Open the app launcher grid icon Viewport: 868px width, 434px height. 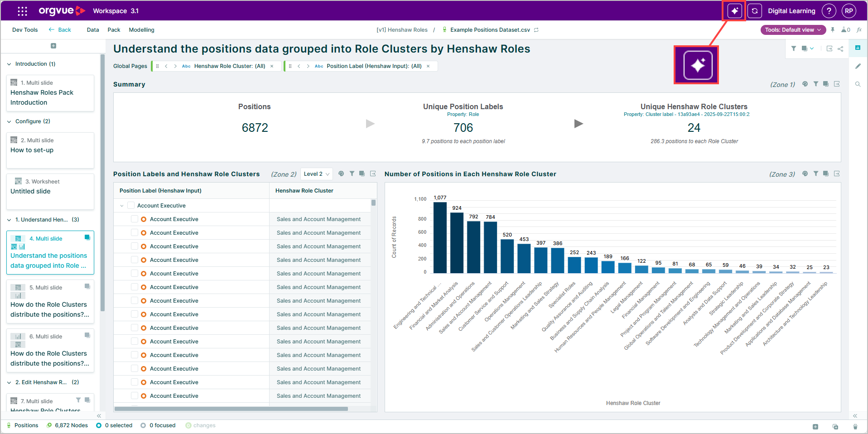point(22,11)
